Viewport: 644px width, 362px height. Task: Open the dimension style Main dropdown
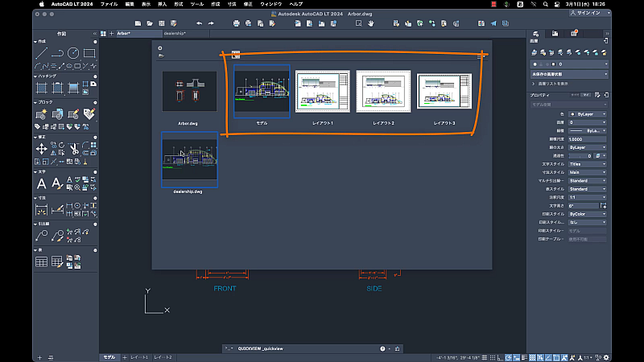click(588, 172)
